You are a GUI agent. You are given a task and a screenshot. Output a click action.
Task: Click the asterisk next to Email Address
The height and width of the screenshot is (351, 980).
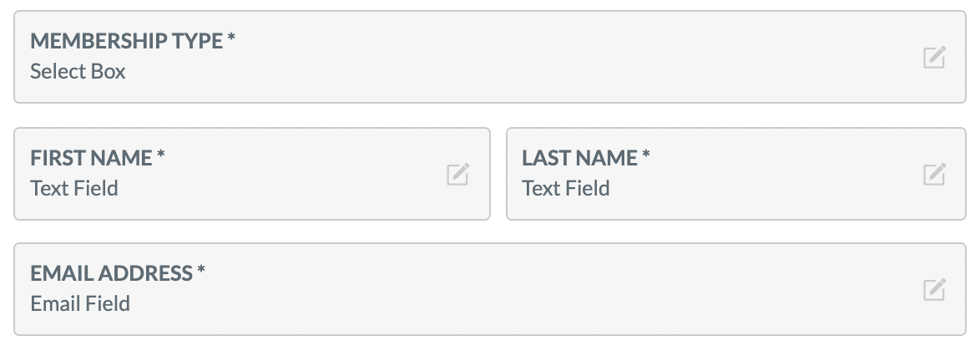[x=200, y=270]
